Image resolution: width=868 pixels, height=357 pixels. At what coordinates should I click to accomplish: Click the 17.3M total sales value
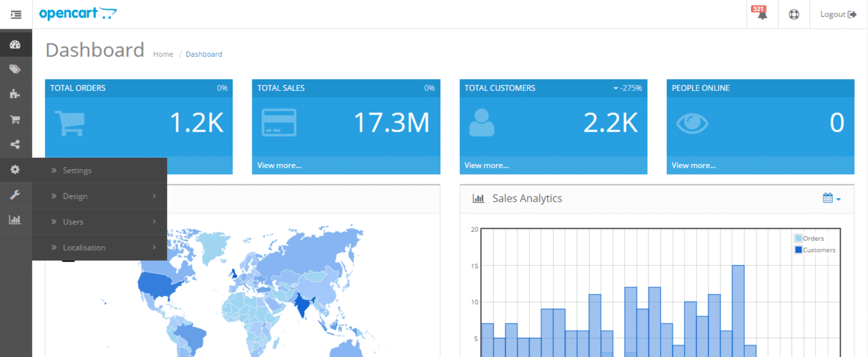click(x=392, y=123)
